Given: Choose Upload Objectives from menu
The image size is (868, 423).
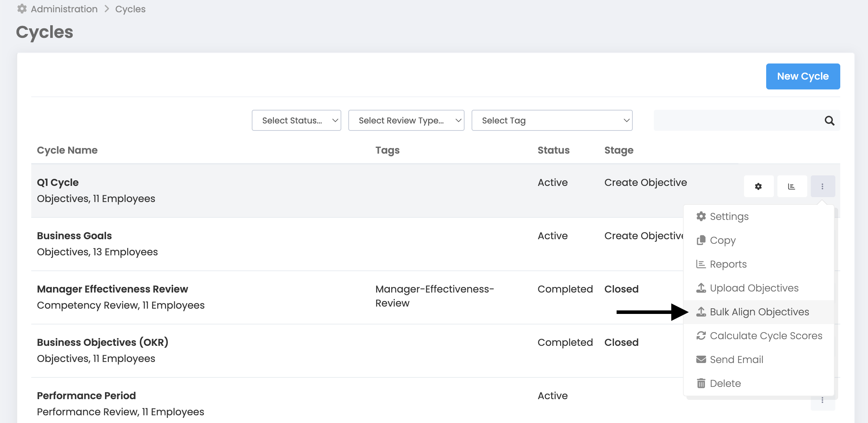Looking at the screenshot, I should coord(754,288).
